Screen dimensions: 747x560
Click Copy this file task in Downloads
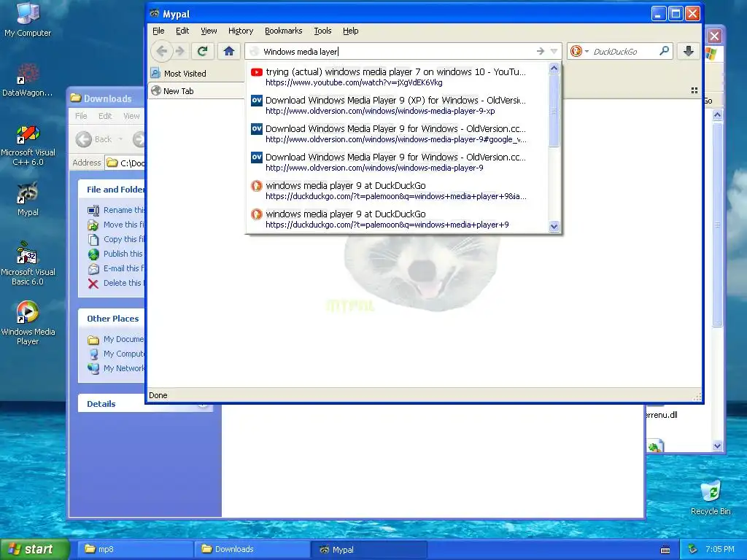tap(116, 239)
